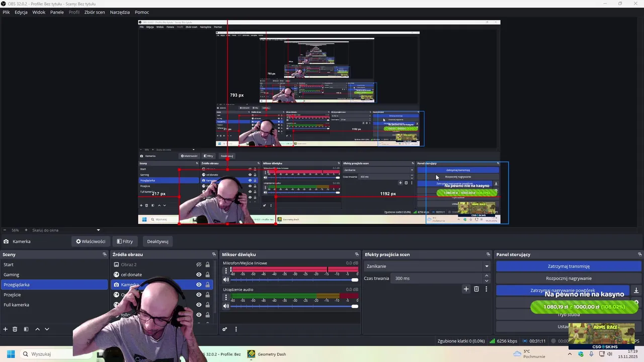This screenshot has height=362, width=644.
Task: Open scene filters icon in Sceny toolbar
Action: [26, 329]
